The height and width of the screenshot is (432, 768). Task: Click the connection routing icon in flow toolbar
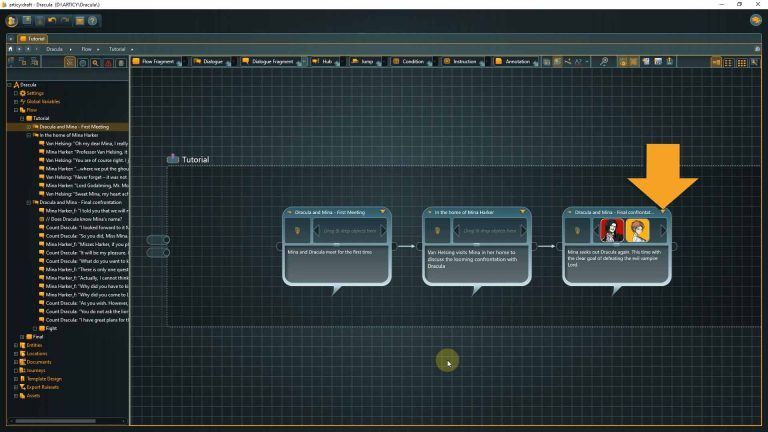[x=568, y=62]
